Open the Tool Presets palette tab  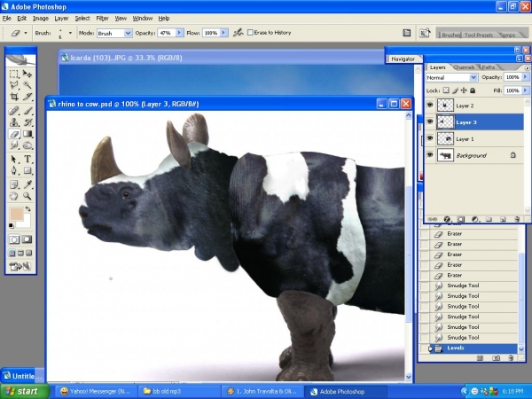click(479, 35)
